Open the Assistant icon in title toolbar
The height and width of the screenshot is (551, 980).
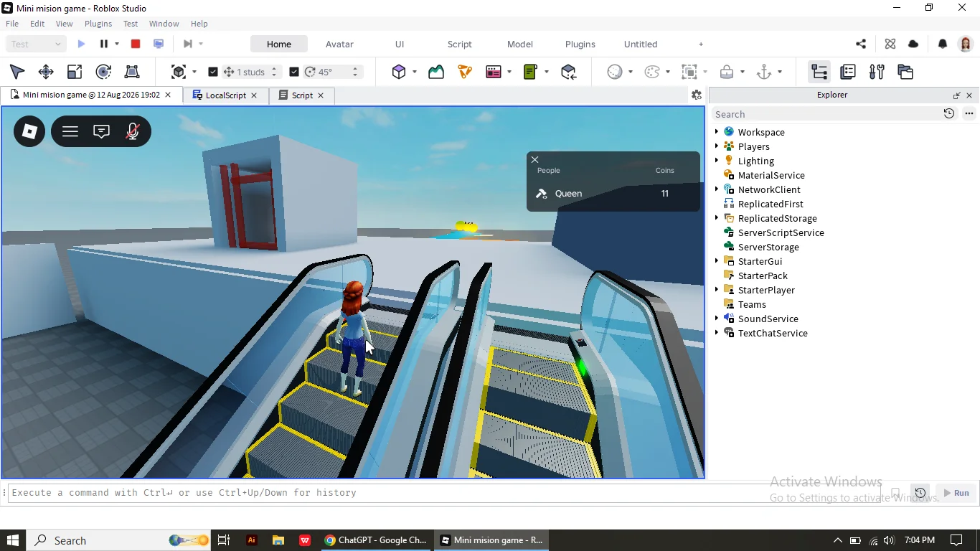coord(890,44)
